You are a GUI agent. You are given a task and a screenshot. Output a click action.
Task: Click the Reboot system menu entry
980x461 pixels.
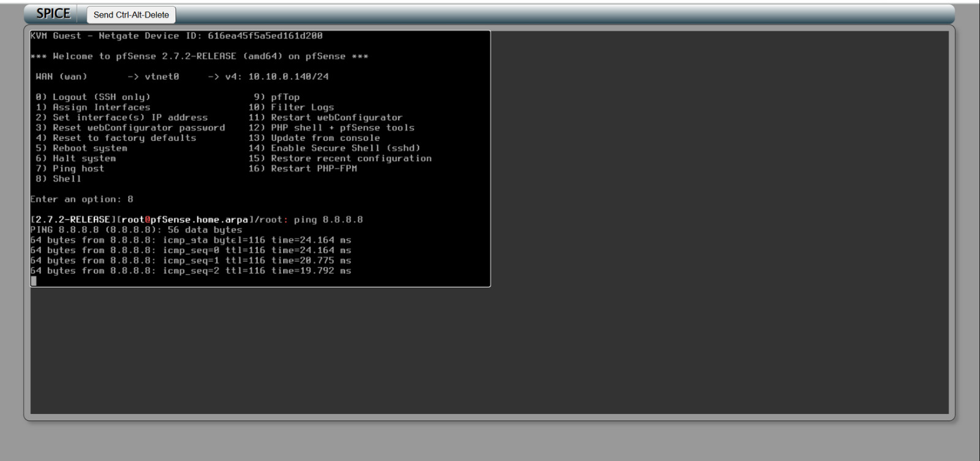89,148
